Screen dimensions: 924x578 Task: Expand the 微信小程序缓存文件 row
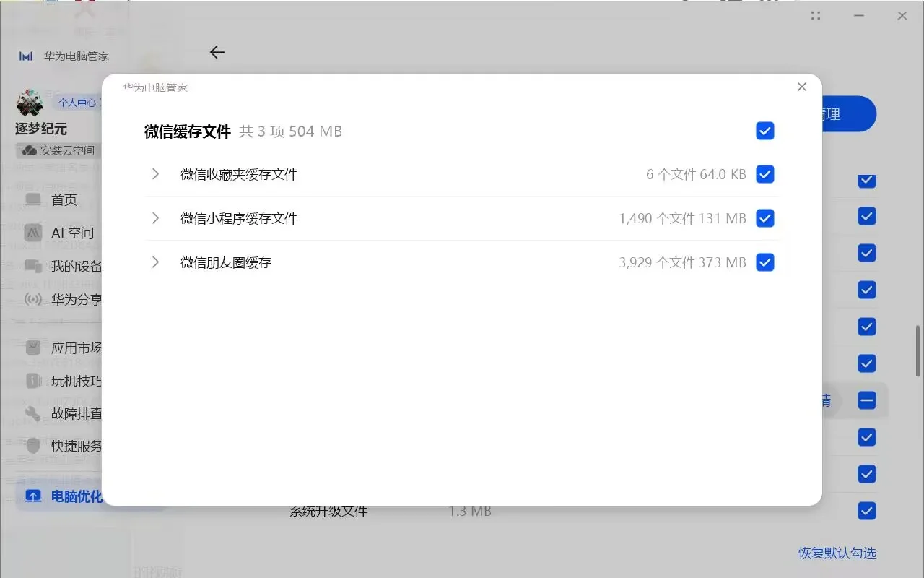[x=155, y=218]
